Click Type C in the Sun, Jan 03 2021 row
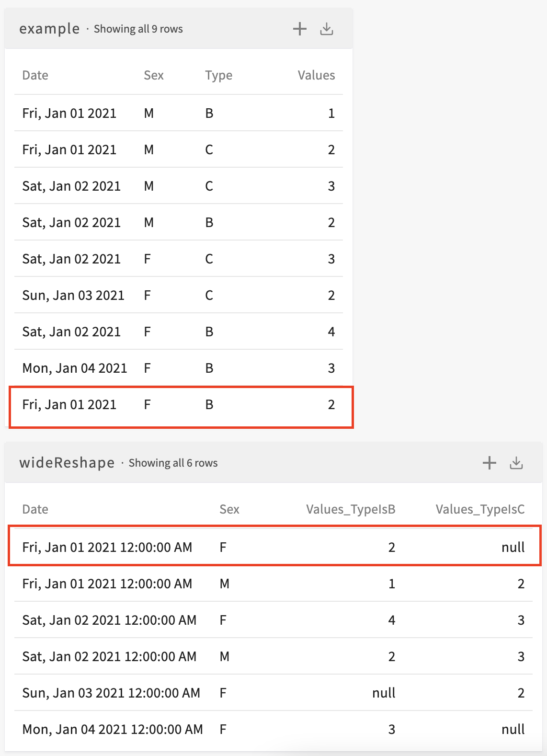This screenshot has width=547, height=756. tap(209, 296)
